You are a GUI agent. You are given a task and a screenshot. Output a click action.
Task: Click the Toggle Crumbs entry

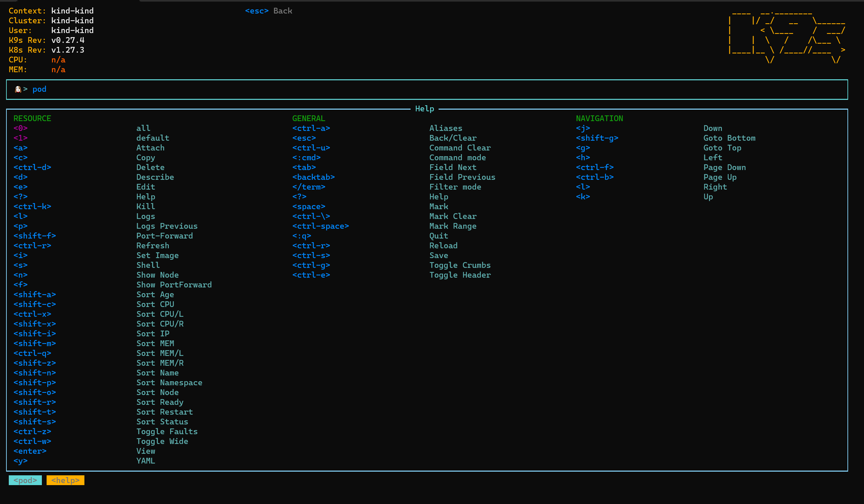click(460, 265)
